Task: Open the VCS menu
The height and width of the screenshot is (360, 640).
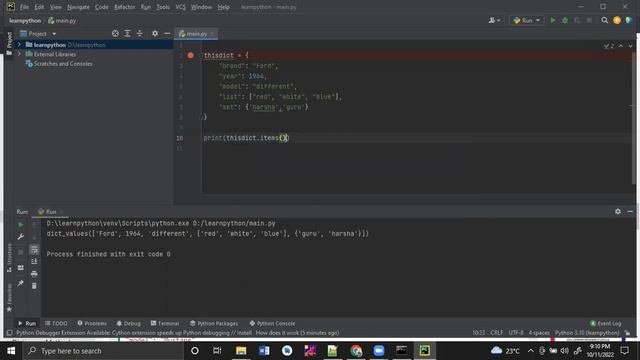Action: pos(180,7)
